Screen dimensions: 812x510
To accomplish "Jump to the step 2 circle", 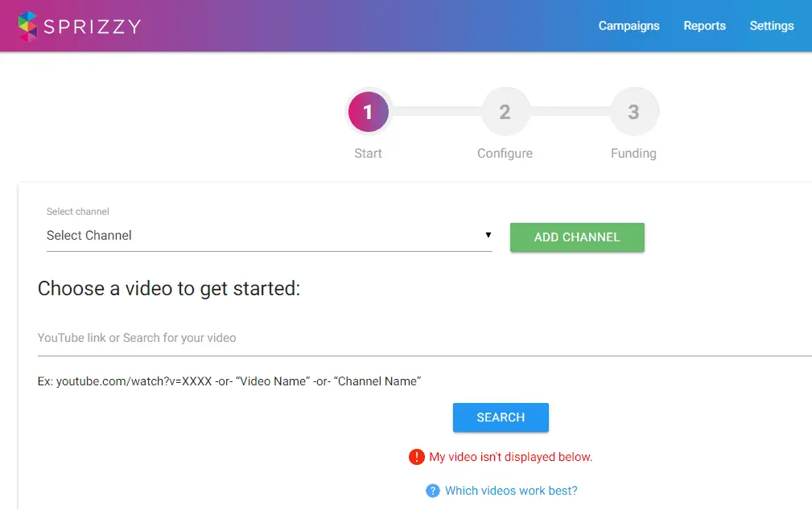I will [x=505, y=112].
